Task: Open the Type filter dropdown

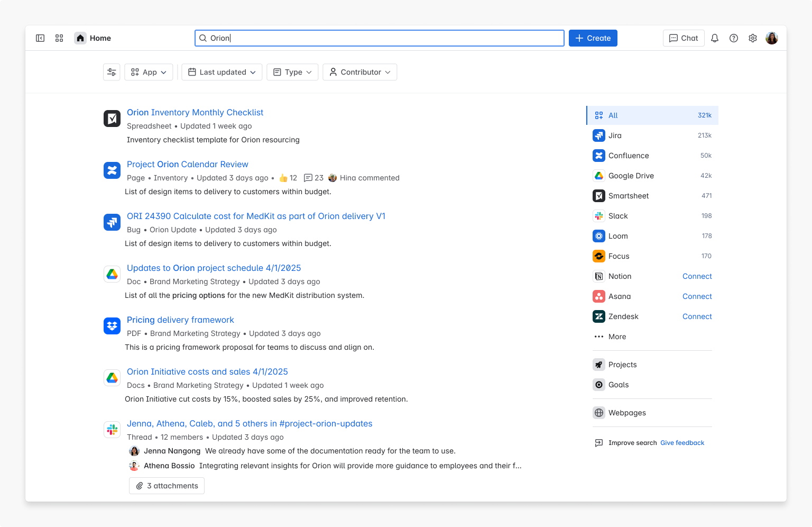Action: (x=292, y=72)
